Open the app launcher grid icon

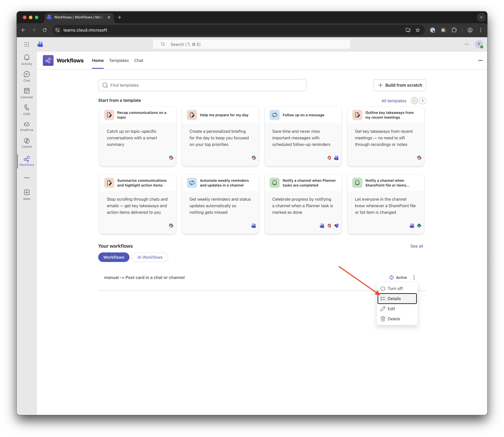pyautogui.click(x=27, y=44)
